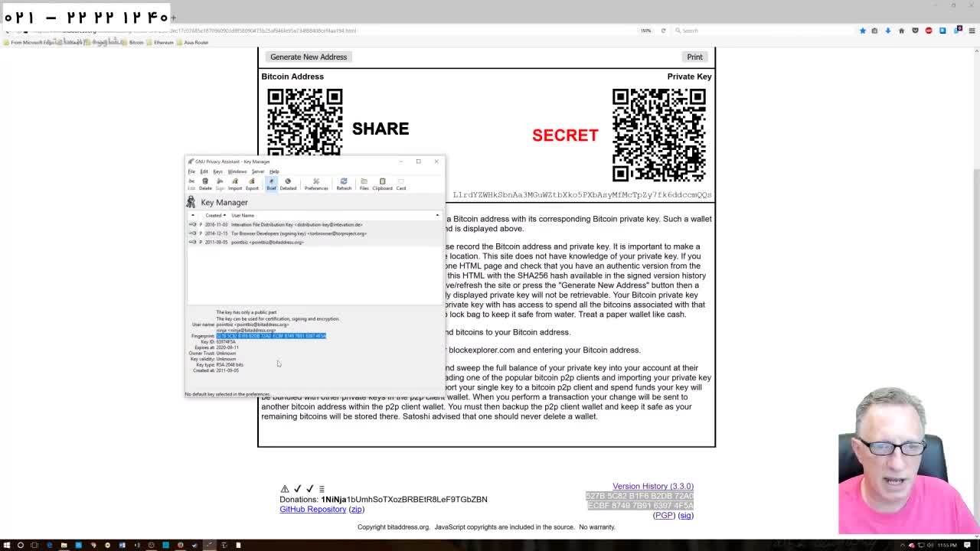
Task: Click the Generate New Address button
Action: click(309, 57)
